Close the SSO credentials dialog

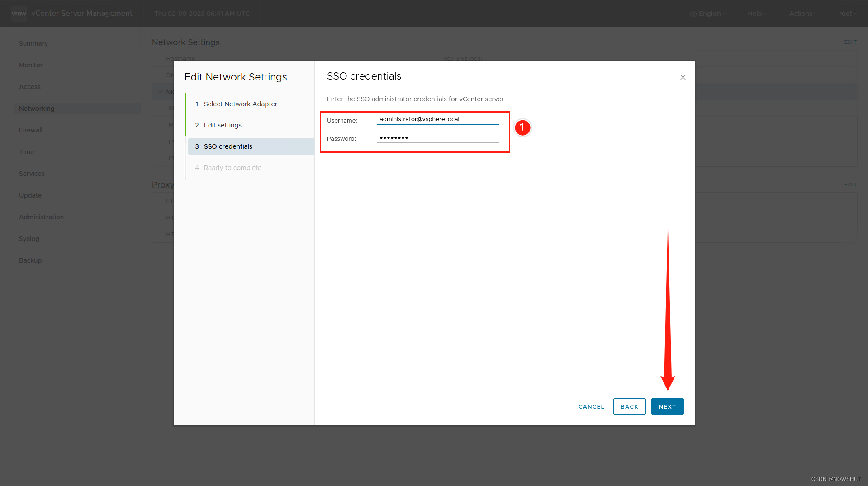pyautogui.click(x=683, y=77)
